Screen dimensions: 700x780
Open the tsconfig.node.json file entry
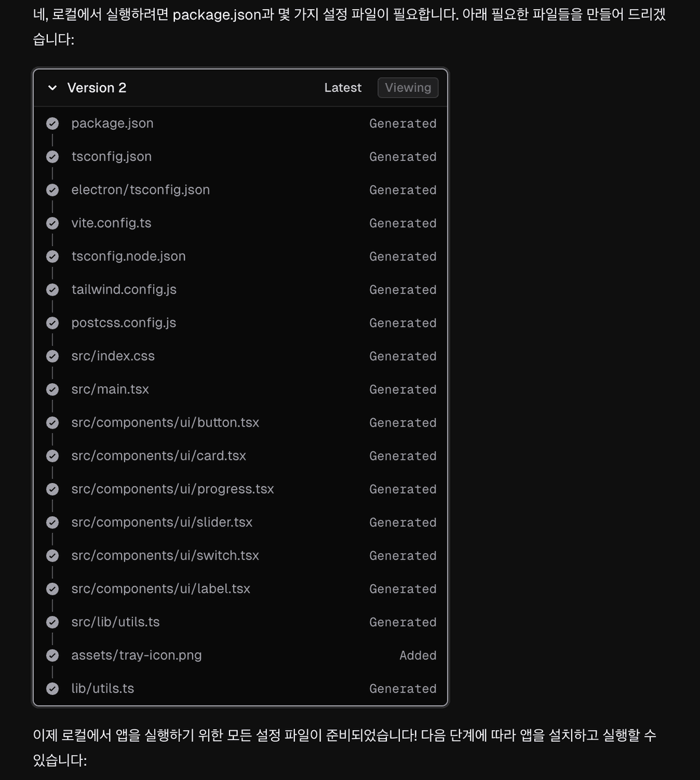click(x=128, y=256)
